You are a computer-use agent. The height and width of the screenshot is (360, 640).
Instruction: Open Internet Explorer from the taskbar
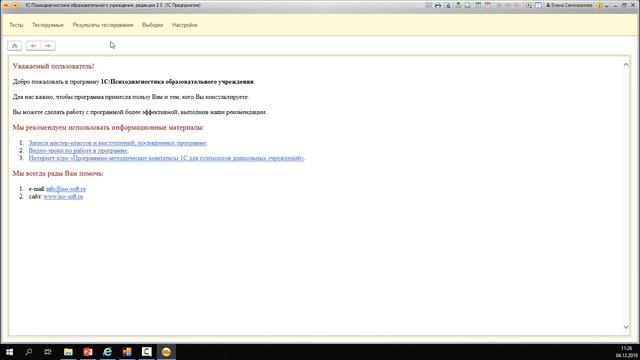pos(107,352)
